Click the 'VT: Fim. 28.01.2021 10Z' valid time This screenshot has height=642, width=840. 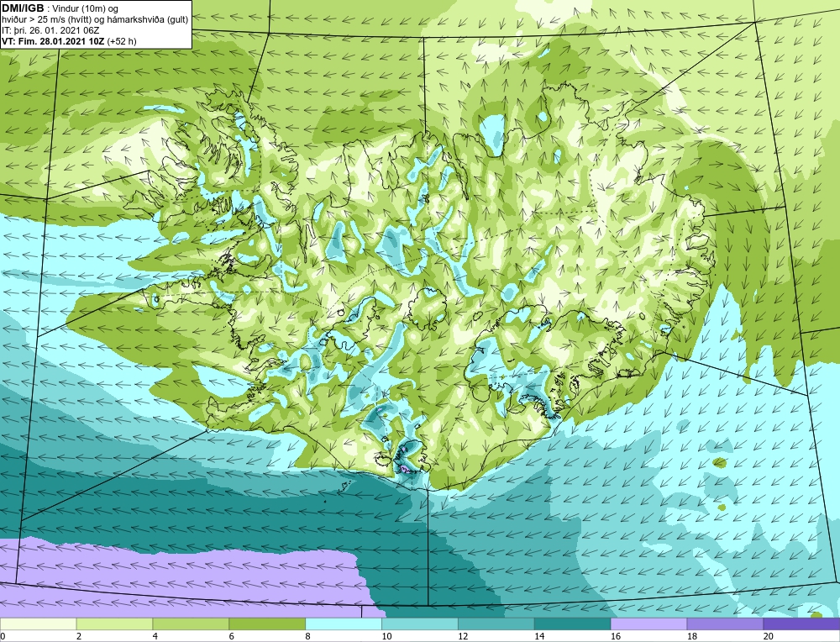(54, 41)
